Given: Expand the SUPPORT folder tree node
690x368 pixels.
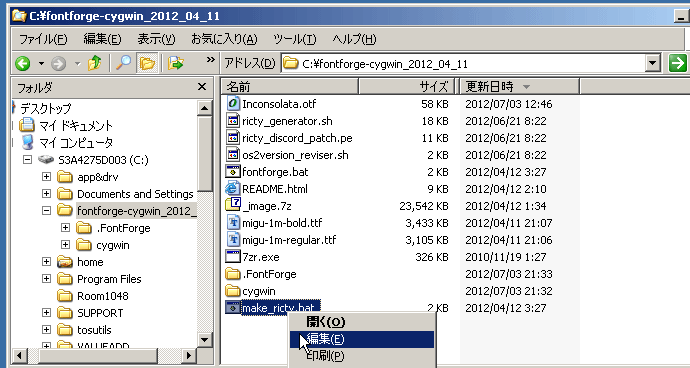Looking at the screenshot, I should click(x=46, y=313).
